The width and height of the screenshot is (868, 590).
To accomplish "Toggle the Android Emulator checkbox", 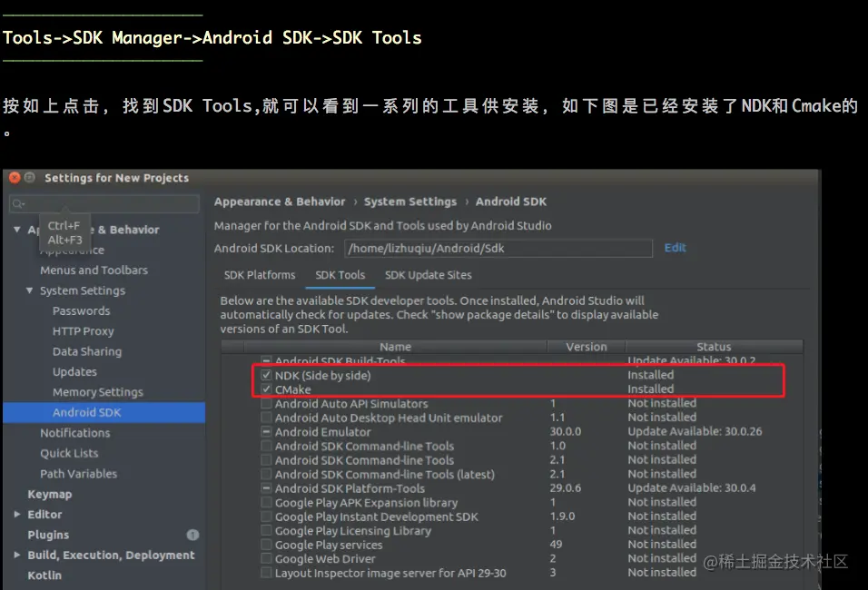I will pos(266,432).
